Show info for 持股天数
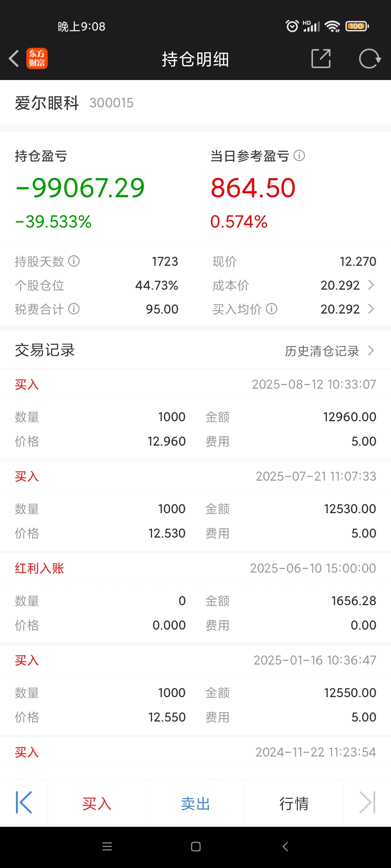This screenshot has height=868, width=391. (74, 261)
